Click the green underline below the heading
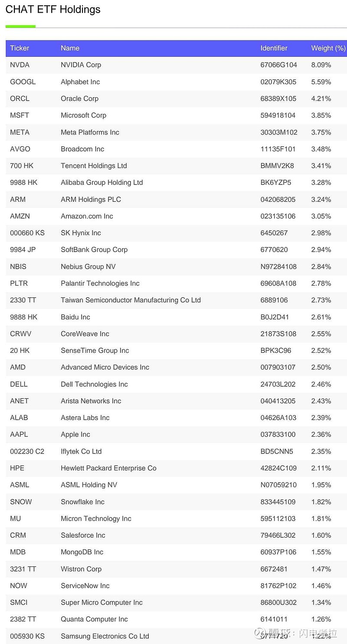Viewport: 347px width, 644px height. pos(20,26)
